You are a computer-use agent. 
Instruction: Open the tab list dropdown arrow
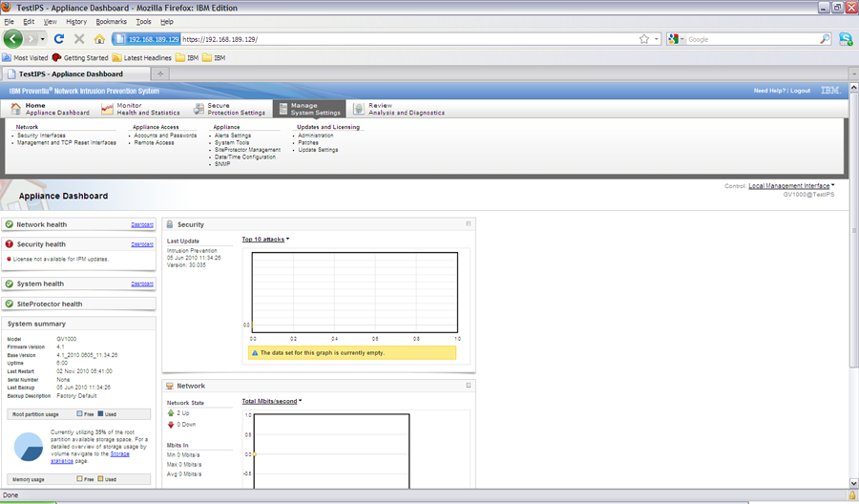(853, 73)
